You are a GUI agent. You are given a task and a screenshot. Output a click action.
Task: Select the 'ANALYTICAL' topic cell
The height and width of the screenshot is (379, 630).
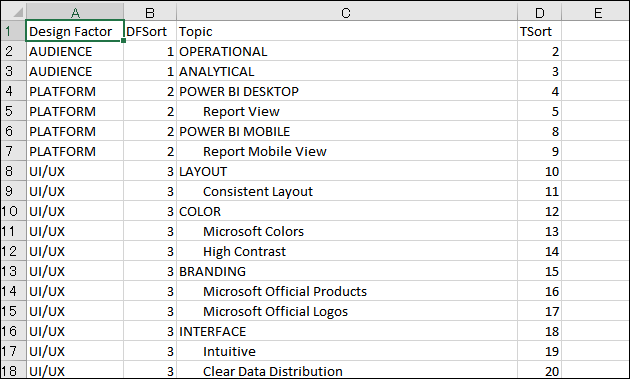346,71
